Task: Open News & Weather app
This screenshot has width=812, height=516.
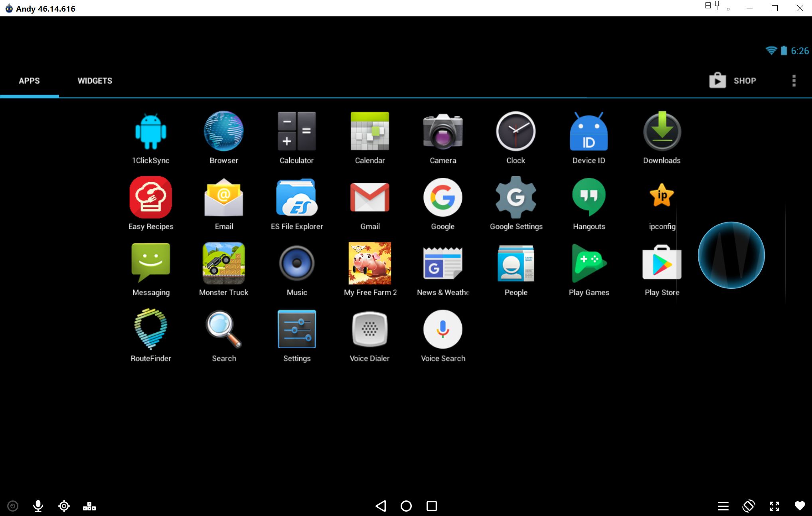Action: click(x=443, y=270)
